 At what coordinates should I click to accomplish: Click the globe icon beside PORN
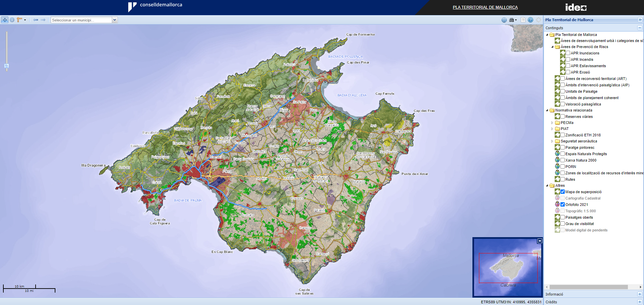(x=557, y=167)
